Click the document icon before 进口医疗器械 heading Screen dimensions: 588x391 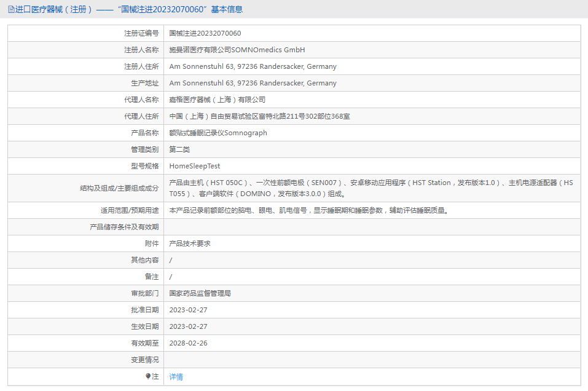click(11, 9)
